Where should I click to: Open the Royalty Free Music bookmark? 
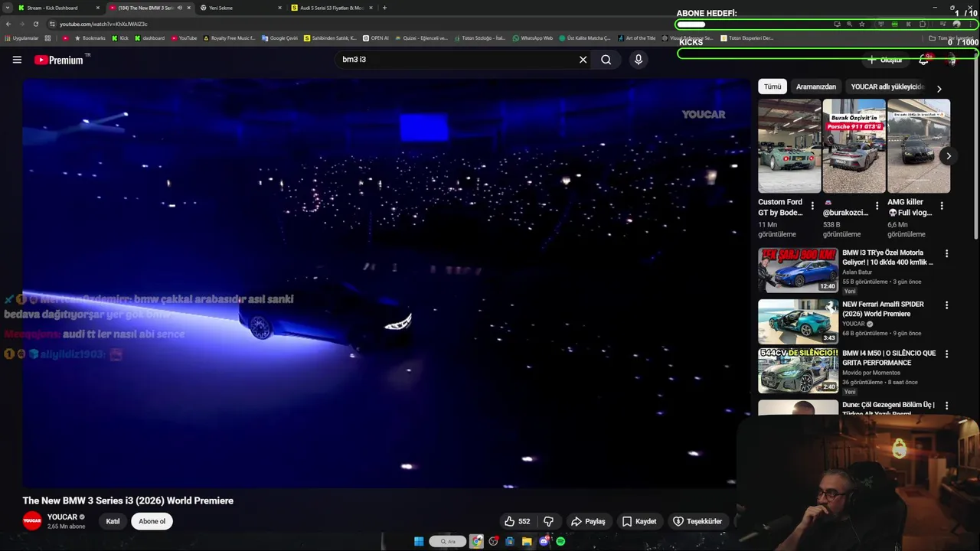(229, 37)
